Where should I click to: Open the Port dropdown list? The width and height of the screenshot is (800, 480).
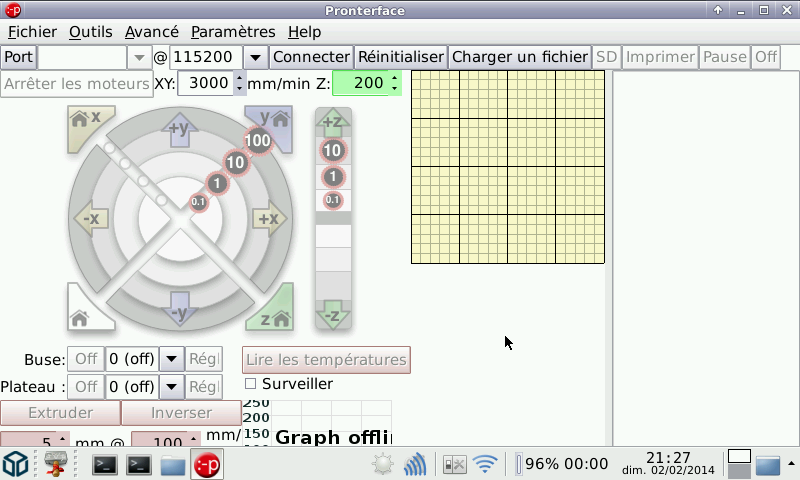[x=138, y=57]
